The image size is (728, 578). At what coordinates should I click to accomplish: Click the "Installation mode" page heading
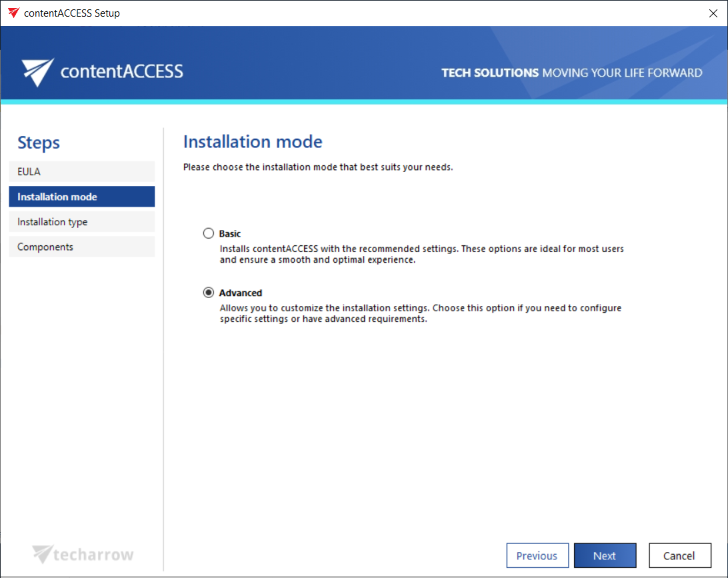pos(253,141)
